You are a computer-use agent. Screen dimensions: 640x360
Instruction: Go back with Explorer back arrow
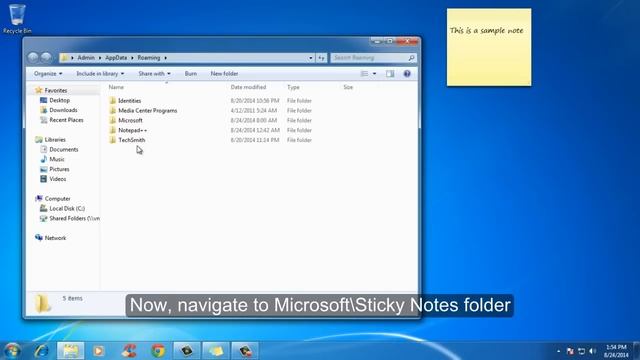33,58
